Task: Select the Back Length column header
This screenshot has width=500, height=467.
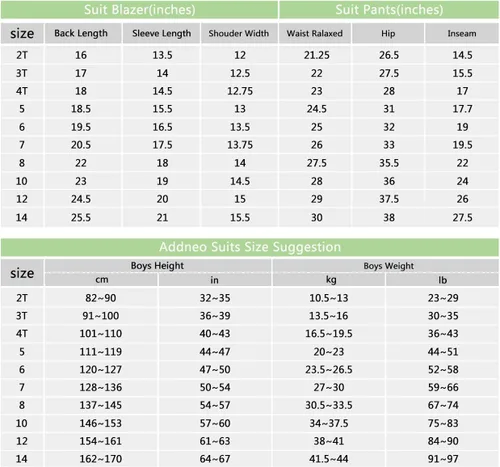Action: pyautogui.click(x=83, y=33)
